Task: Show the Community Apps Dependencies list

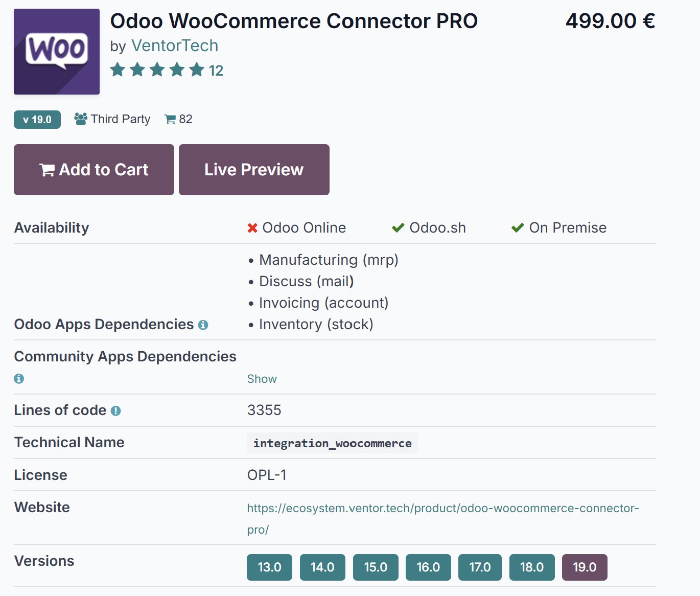Action: (x=262, y=379)
